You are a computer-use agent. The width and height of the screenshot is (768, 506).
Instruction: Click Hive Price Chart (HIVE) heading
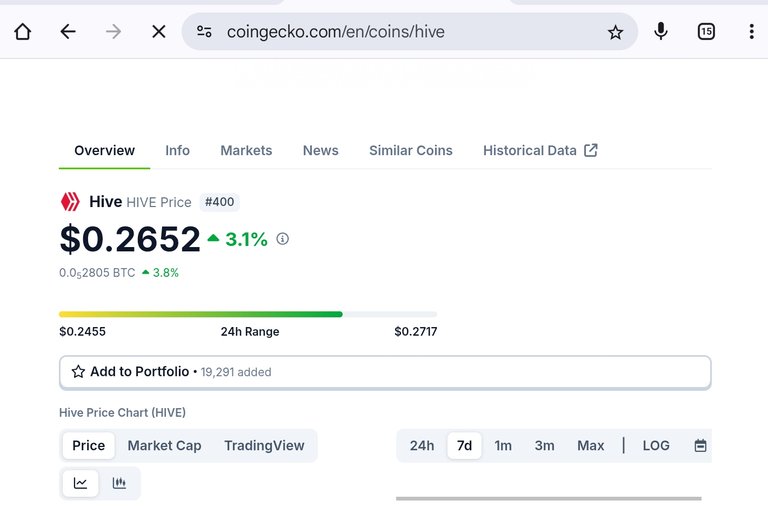pos(122,412)
